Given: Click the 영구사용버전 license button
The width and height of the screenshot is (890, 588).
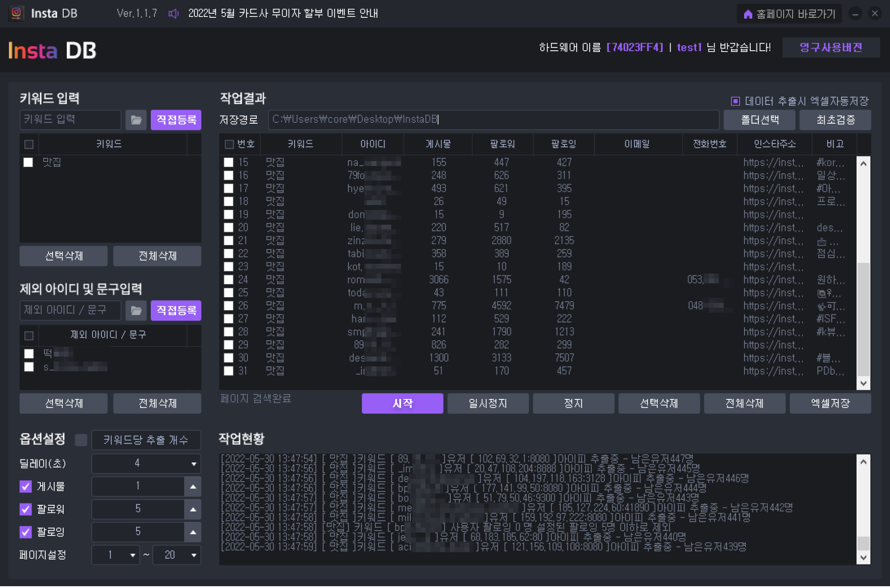Looking at the screenshot, I should 831,48.
